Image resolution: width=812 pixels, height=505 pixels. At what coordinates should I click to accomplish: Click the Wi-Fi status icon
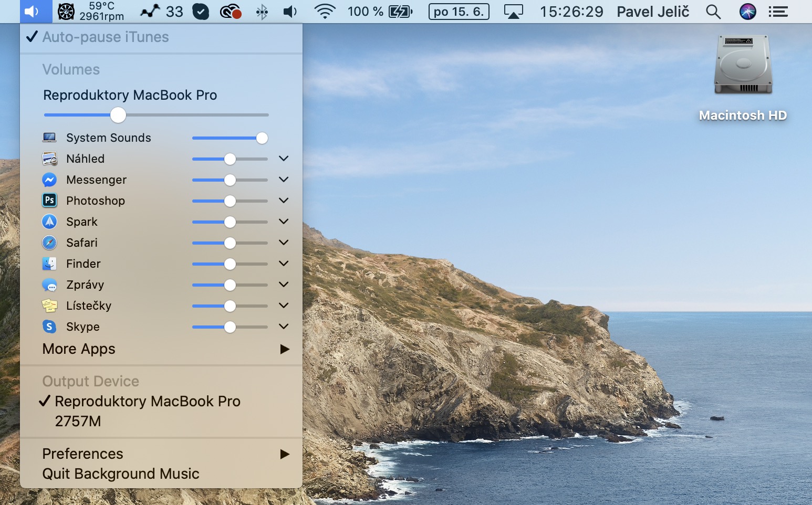(325, 11)
